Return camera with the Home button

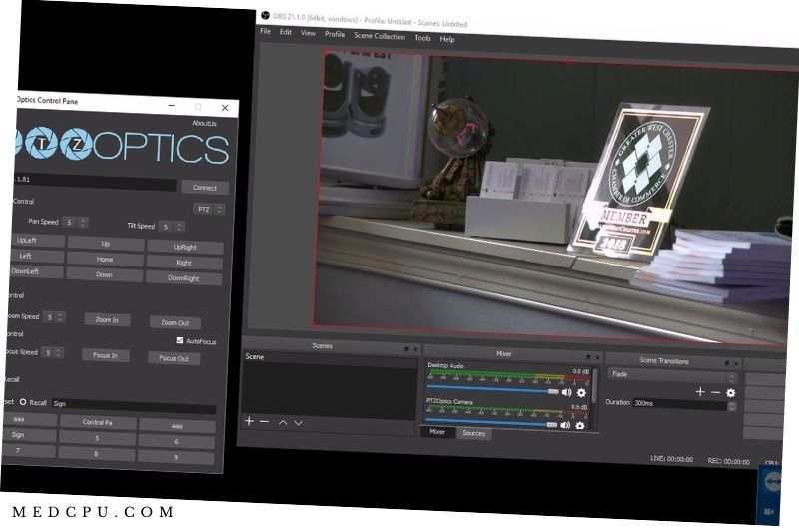click(x=105, y=260)
